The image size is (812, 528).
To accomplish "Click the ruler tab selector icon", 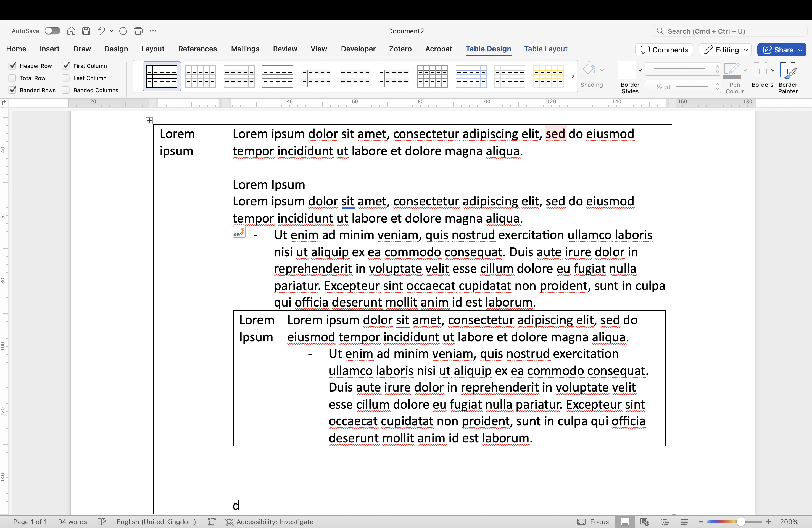I will (x=4, y=102).
